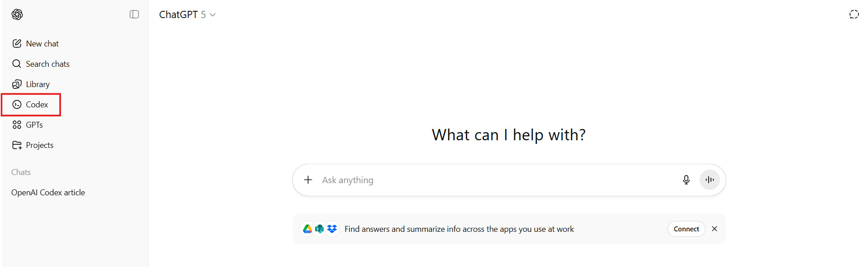Click the GPTs grid icon
Viewport: 868px width, 267px height.
point(17,125)
